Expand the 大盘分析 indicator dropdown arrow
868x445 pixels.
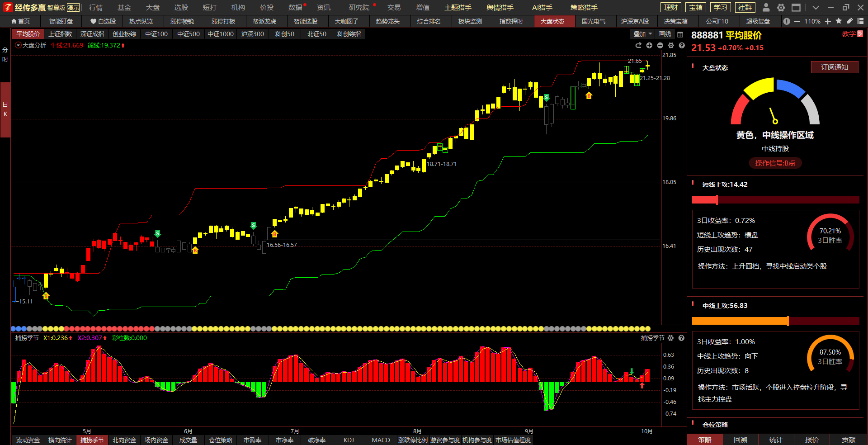(18, 45)
